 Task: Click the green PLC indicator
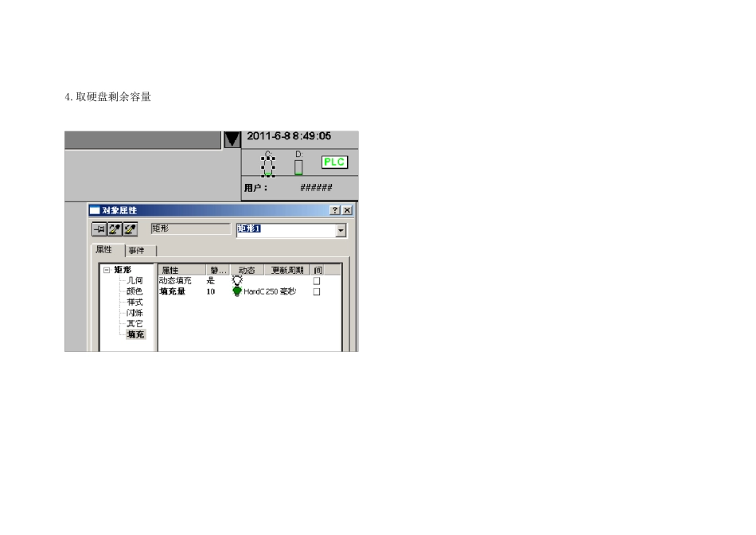point(334,162)
